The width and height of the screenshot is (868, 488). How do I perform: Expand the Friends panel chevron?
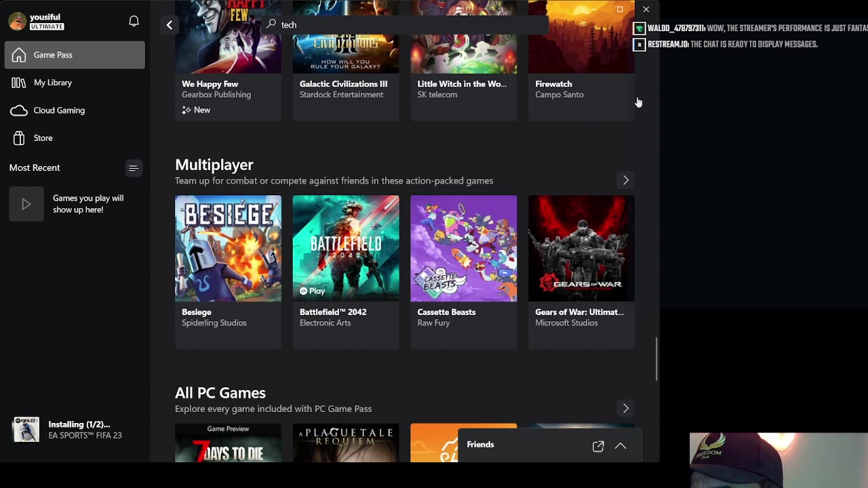click(x=620, y=446)
